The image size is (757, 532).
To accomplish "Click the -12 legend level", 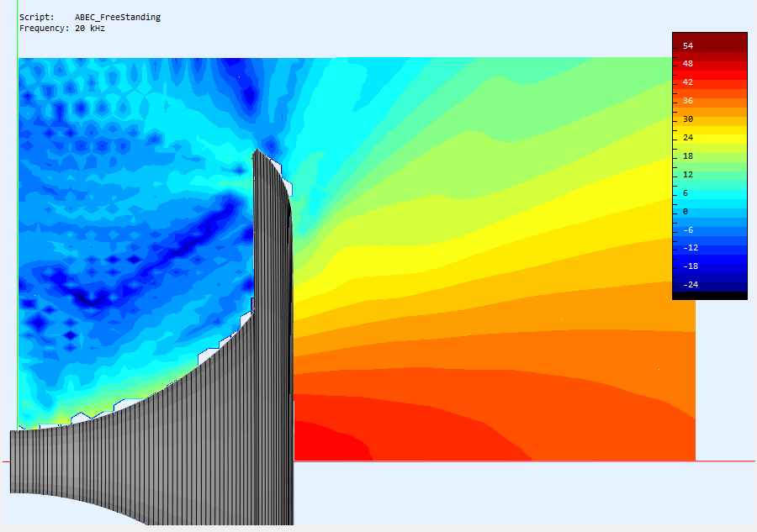I will (691, 248).
